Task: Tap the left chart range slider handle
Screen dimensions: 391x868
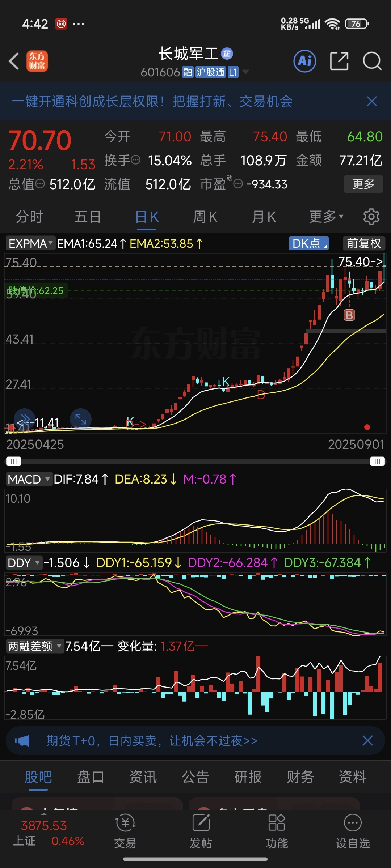Action: click(x=14, y=461)
